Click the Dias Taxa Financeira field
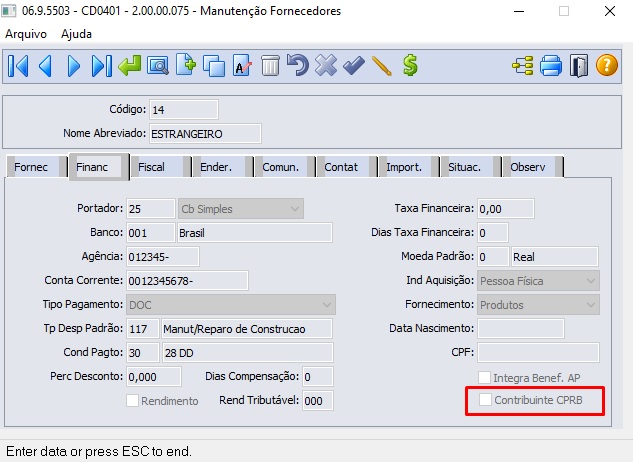The height and width of the screenshot is (462, 633). [x=493, y=233]
